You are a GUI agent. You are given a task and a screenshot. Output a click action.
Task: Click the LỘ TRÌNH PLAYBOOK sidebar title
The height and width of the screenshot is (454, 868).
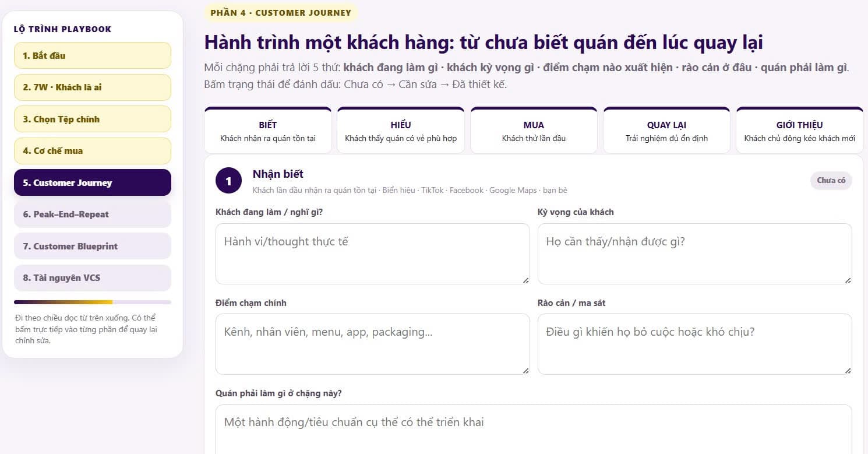pos(63,29)
